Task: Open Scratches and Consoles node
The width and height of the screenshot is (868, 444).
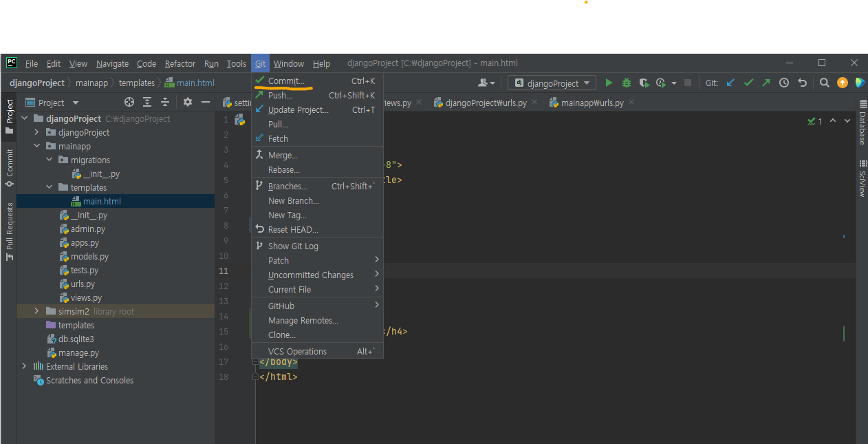Action: click(x=89, y=380)
